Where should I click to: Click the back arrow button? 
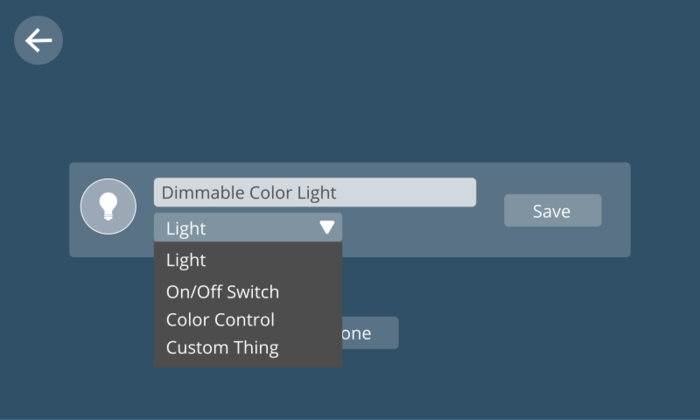[38, 40]
